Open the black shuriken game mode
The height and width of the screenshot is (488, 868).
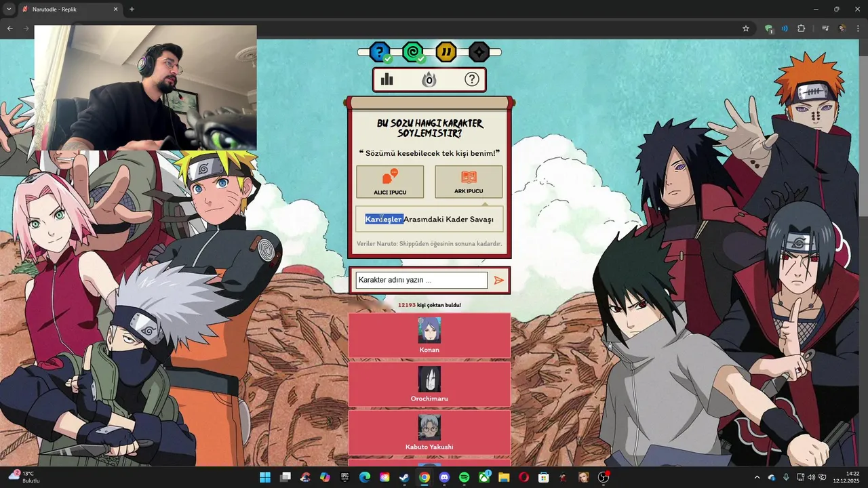pos(479,52)
